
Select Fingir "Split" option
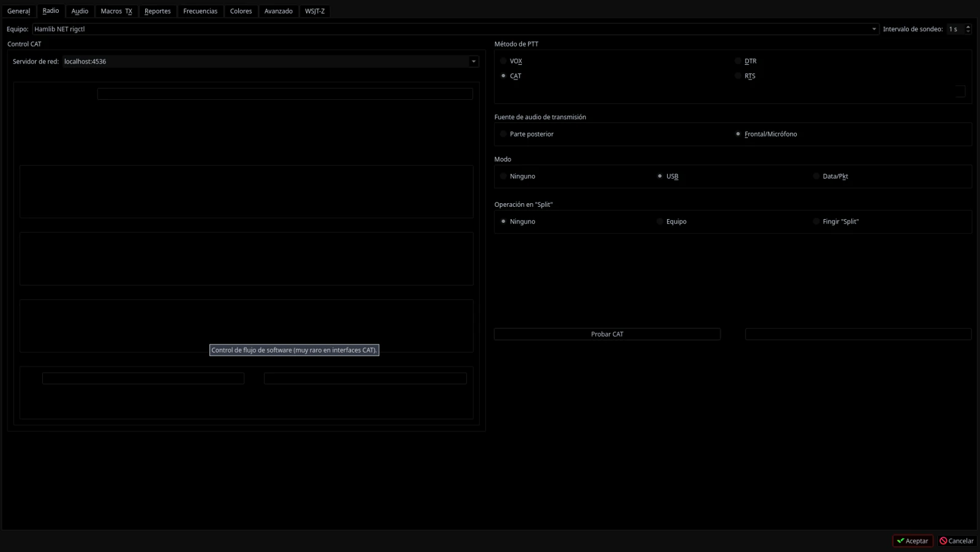coord(835,222)
